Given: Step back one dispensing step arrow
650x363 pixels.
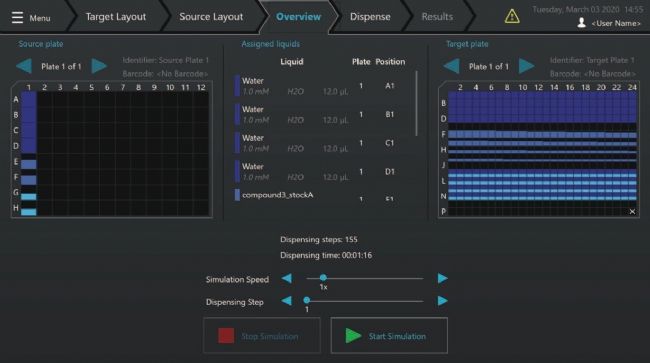Looking at the screenshot, I should [x=286, y=301].
